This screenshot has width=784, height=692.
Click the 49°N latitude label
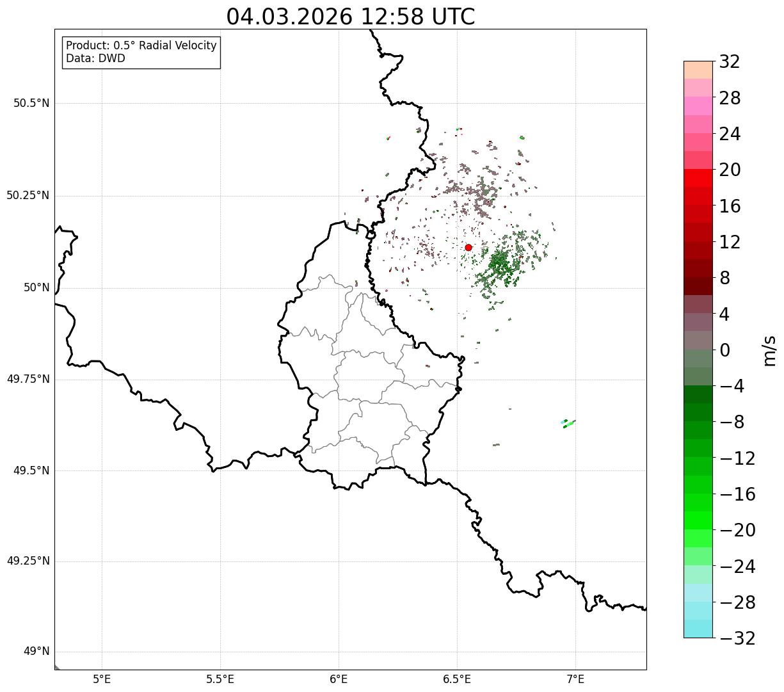click(36, 652)
